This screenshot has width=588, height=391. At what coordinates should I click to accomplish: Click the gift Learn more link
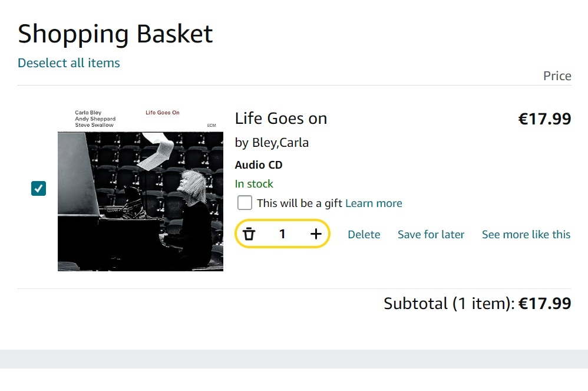374,203
